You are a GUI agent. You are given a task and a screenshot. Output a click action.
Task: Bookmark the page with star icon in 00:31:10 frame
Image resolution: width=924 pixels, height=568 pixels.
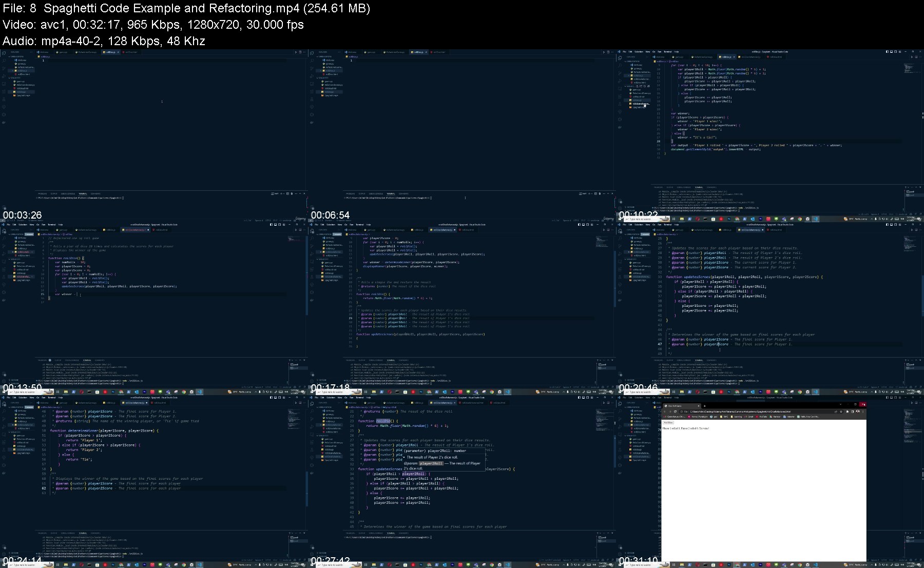pyautogui.click(x=841, y=412)
